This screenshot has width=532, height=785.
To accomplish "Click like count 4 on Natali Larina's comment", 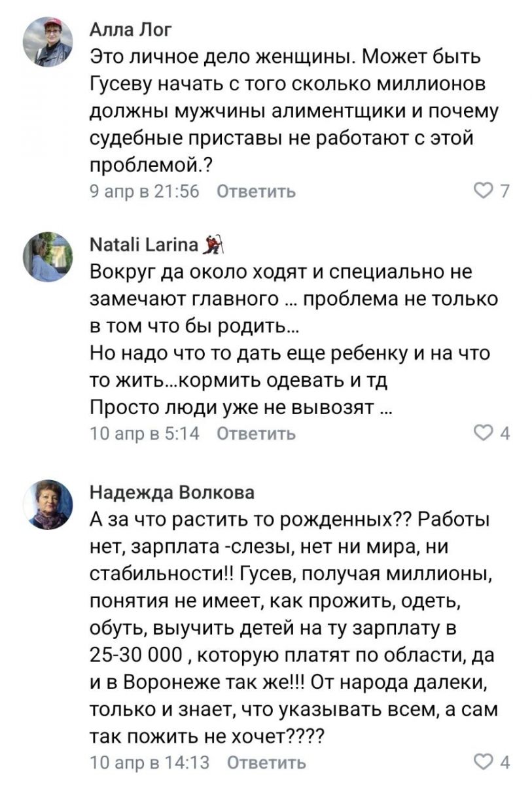I will 505,433.
